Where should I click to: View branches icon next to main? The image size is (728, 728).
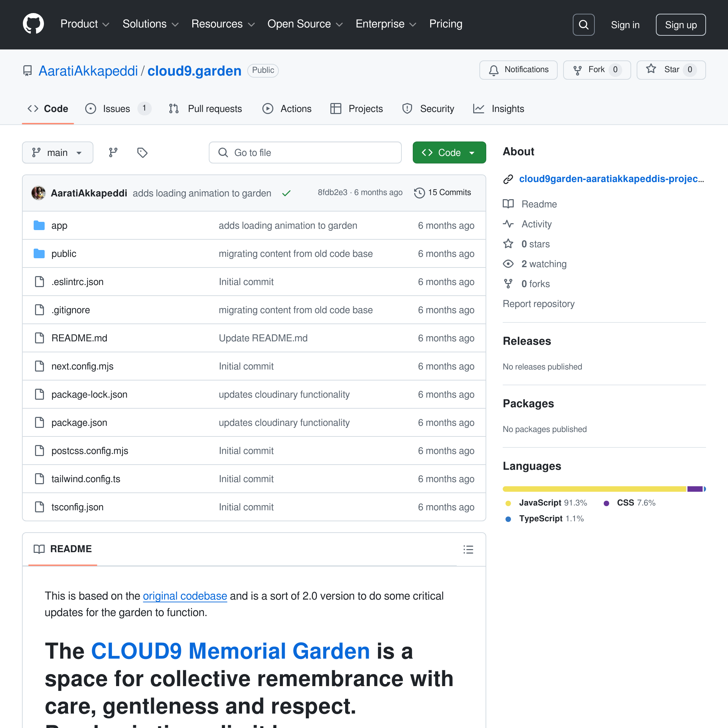[x=113, y=152]
